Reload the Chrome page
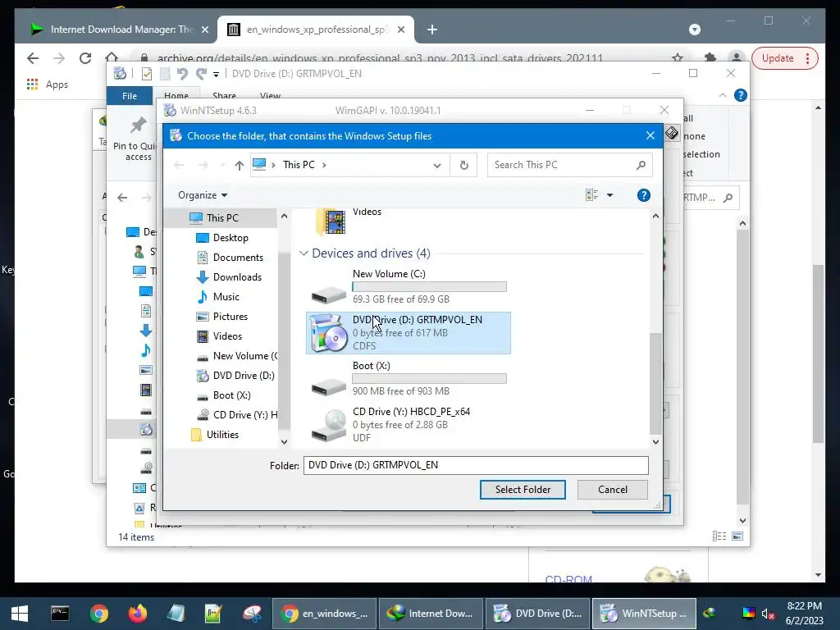840x630 pixels. [85, 58]
